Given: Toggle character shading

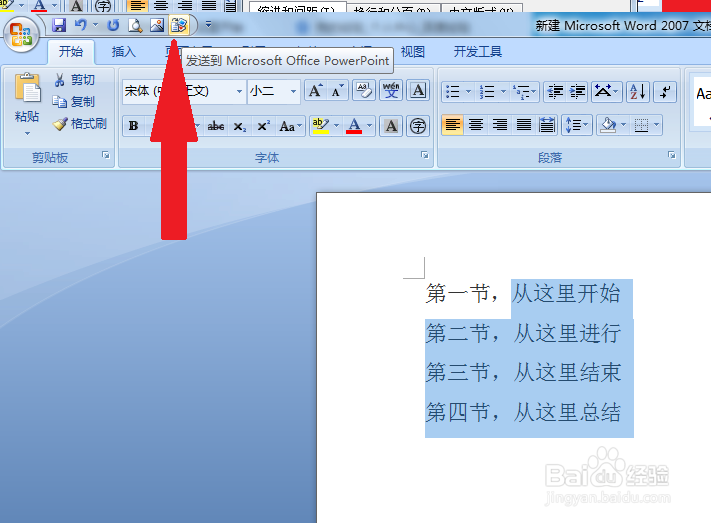Looking at the screenshot, I should 391,126.
